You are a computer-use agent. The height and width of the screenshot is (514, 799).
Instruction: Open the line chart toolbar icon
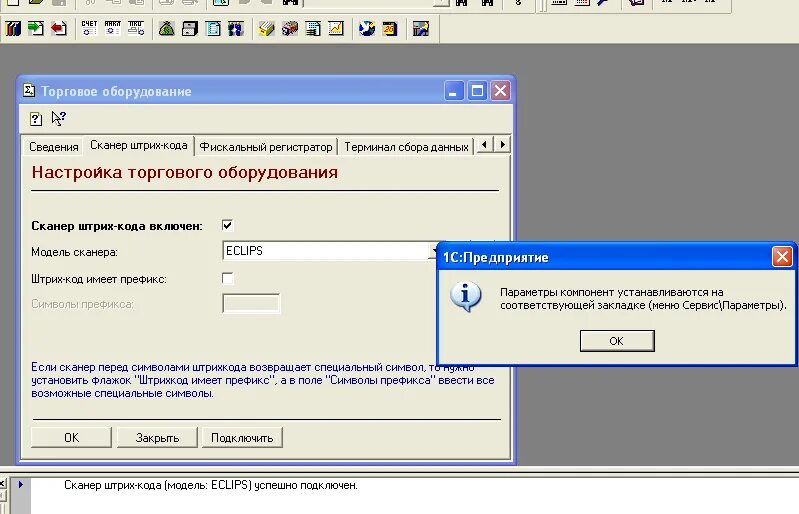click(336, 29)
